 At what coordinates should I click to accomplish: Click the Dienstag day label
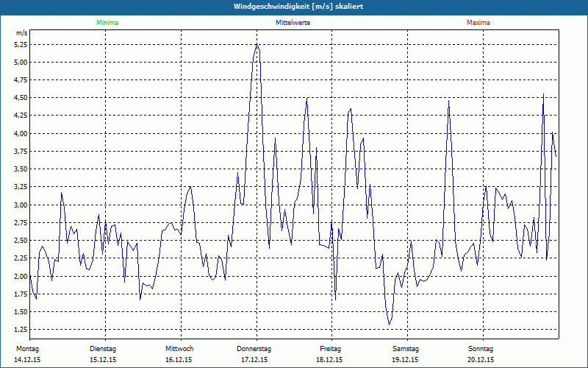[103, 349]
